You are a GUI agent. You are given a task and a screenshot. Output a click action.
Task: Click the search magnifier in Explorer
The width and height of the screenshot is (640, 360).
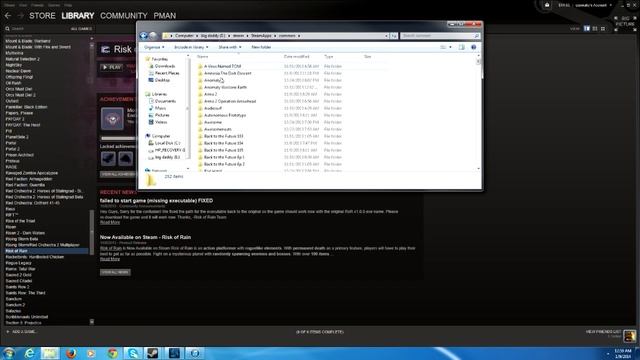[476, 36]
